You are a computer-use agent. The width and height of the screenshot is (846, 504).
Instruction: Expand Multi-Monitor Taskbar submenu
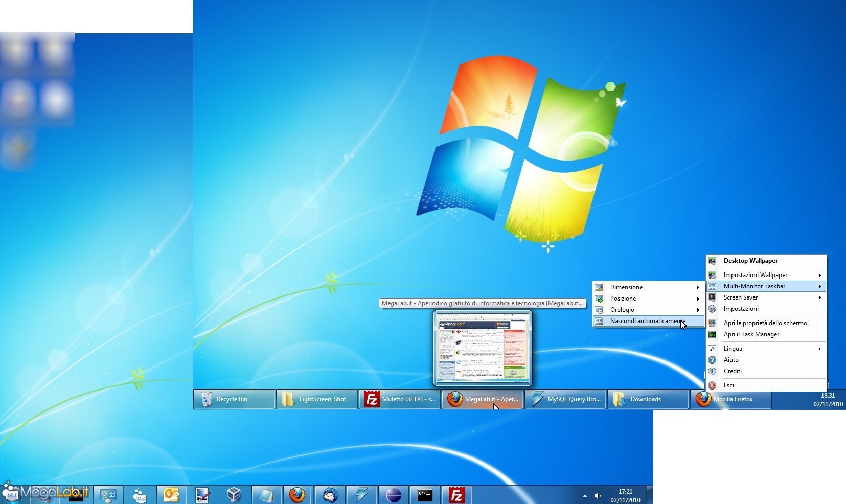766,286
